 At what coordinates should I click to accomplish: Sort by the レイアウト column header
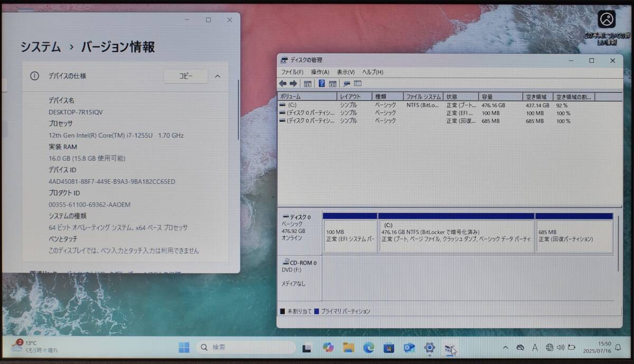(x=355, y=97)
